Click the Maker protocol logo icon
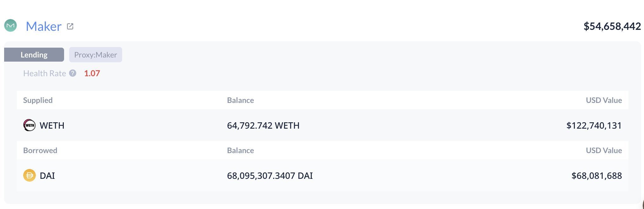 tap(10, 26)
